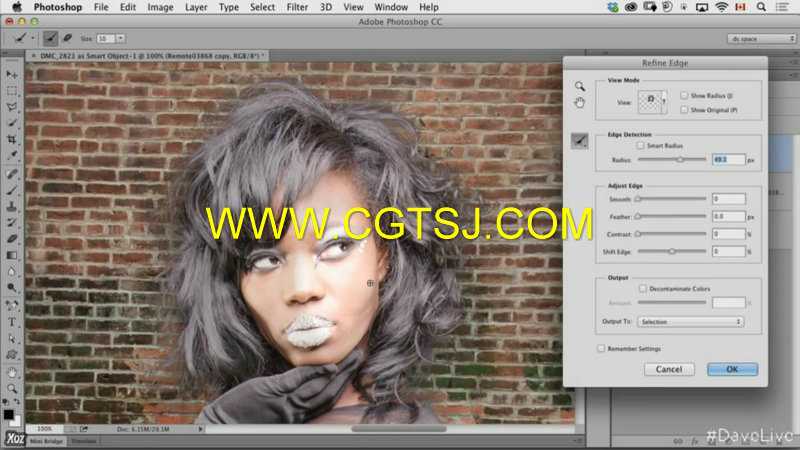Open the Select menu
The image size is (800, 450).
pos(262,7)
